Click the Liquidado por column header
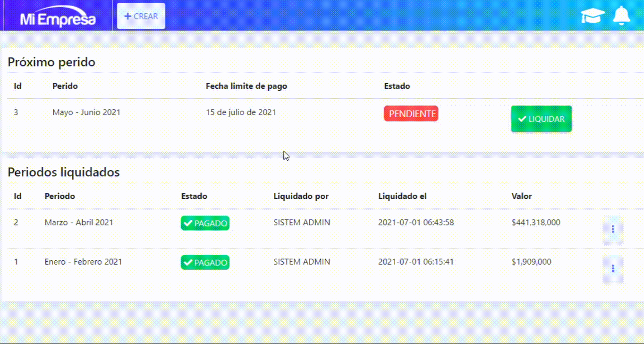This screenshot has width=644, height=344. [x=301, y=196]
